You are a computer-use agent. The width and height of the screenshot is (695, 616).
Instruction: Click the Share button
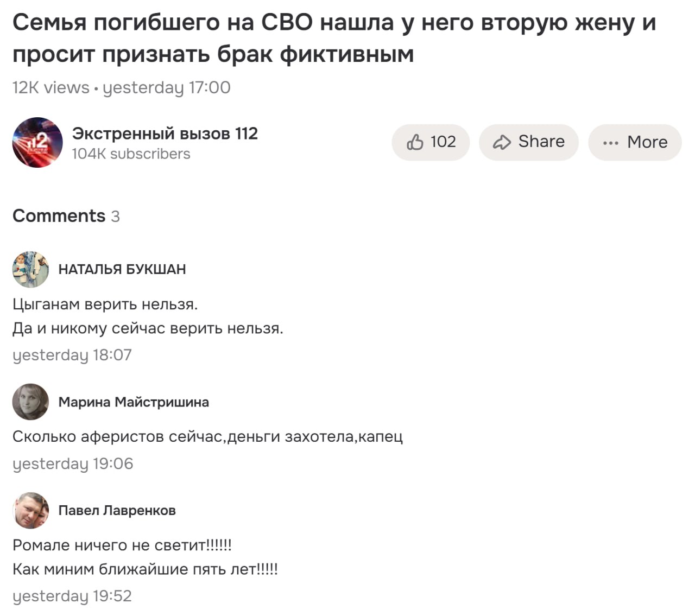click(528, 142)
